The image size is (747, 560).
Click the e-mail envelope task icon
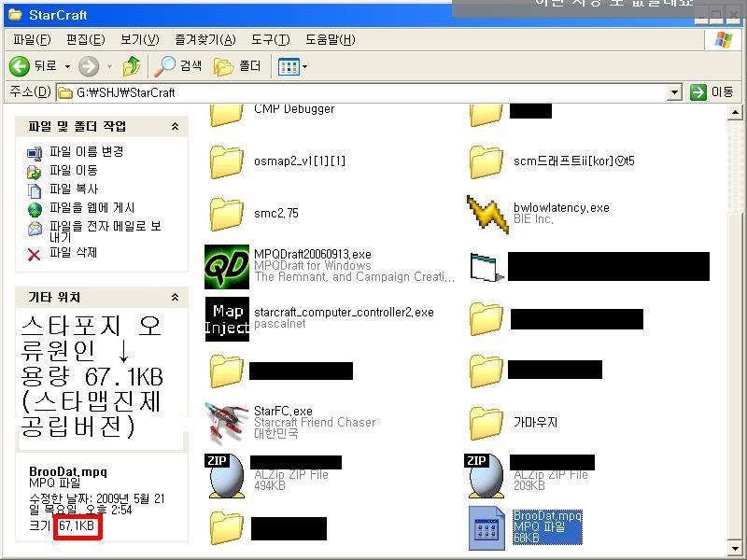point(35,229)
